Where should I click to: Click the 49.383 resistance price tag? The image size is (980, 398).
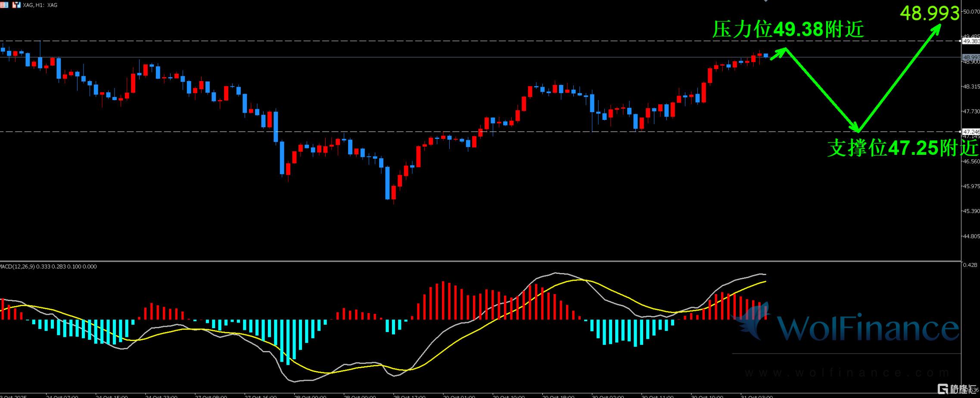[971, 41]
